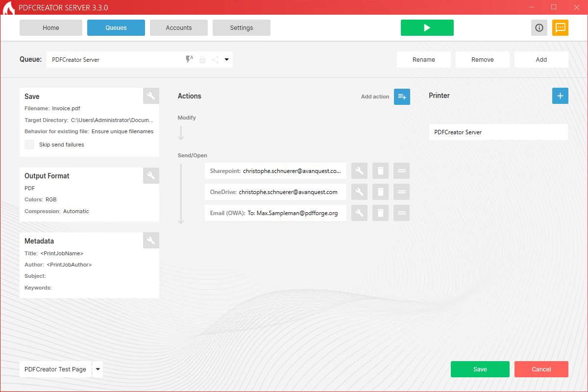
Task: Open Output Format settings wrench
Action: 151,175
